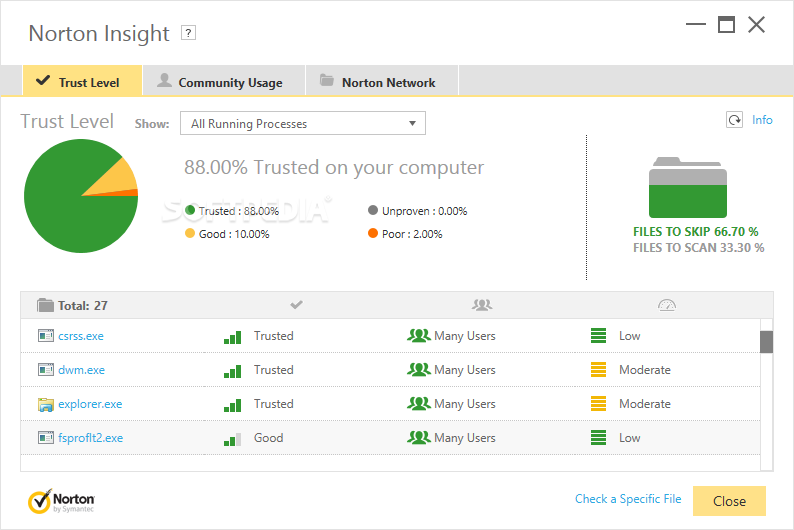Open the help question mark icon
This screenshot has width=794, height=530.
point(188,33)
